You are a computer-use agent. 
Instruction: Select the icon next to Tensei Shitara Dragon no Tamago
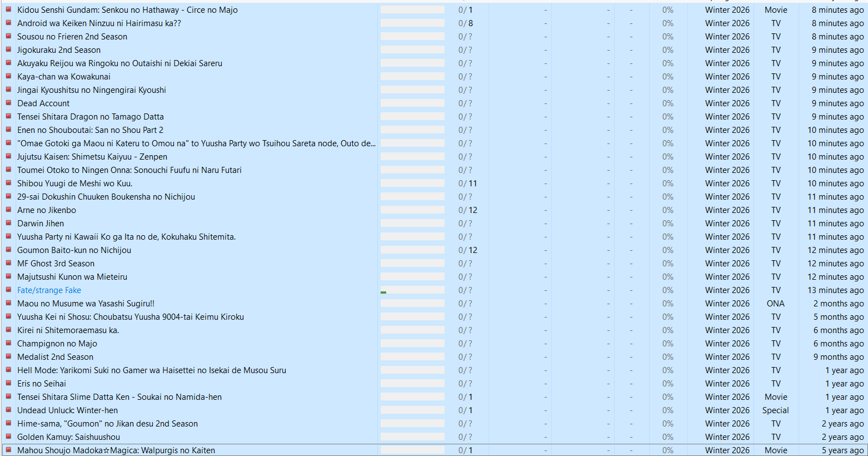tap(8, 116)
